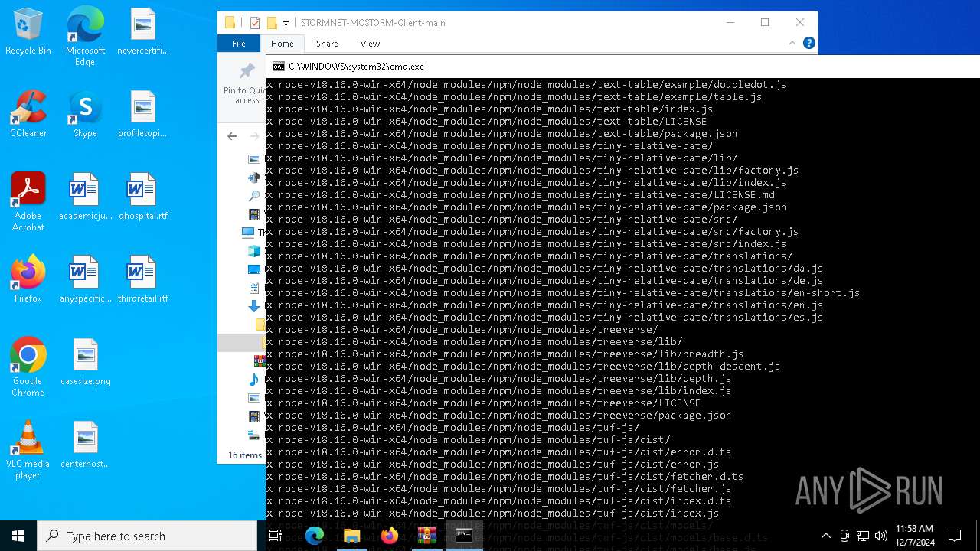The width and height of the screenshot is (980, 551).
Task: Select Downloads arrow item in navigation pane
Action: pos(254,305)
